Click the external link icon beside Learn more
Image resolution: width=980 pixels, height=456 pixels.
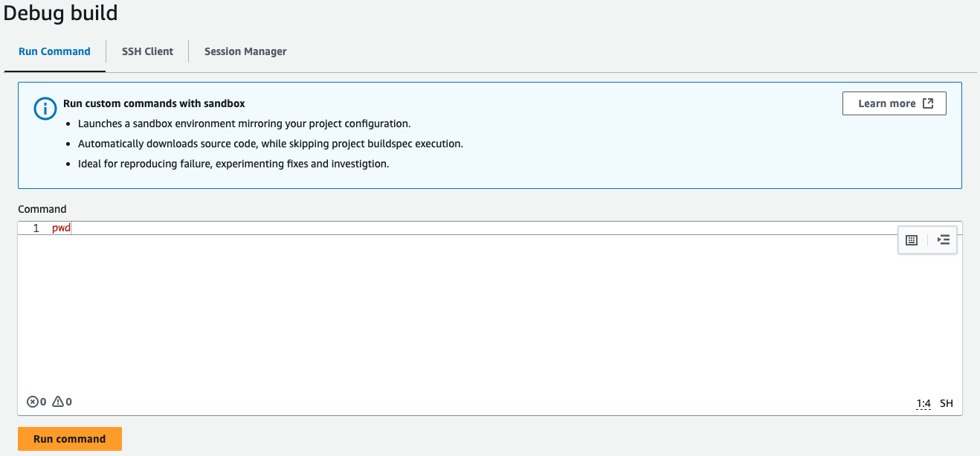[928, 103]
